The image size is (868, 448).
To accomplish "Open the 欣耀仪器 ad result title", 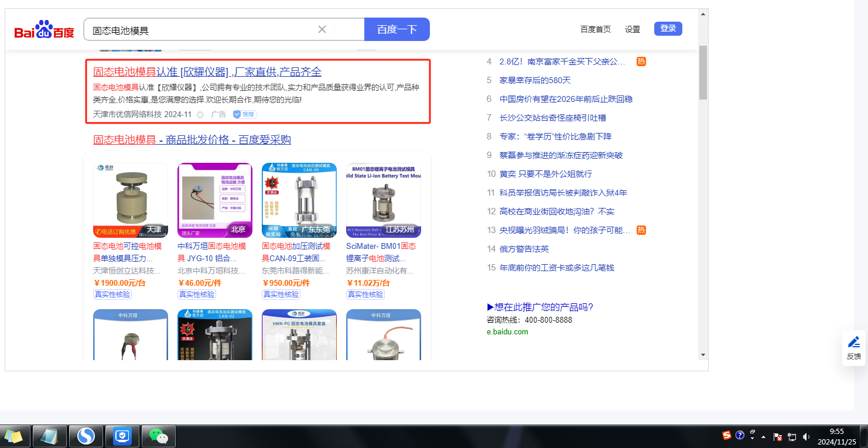I will click(x=207, y=72).
